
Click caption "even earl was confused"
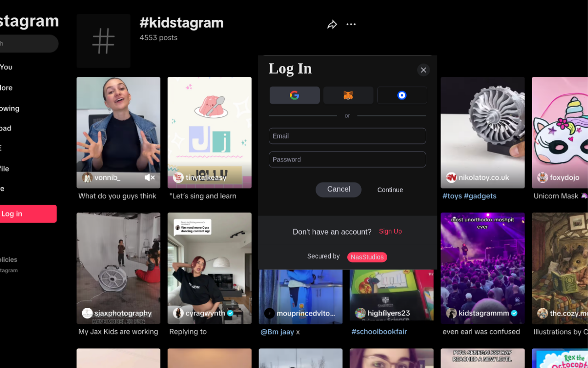pyautogui.click(x=481, y=332)
